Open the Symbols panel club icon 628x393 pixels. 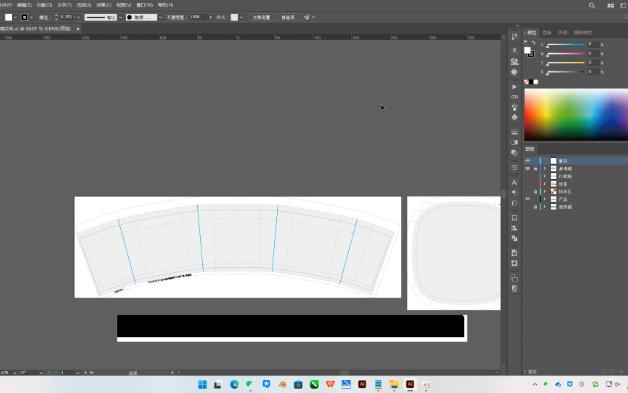click(514, 117)
